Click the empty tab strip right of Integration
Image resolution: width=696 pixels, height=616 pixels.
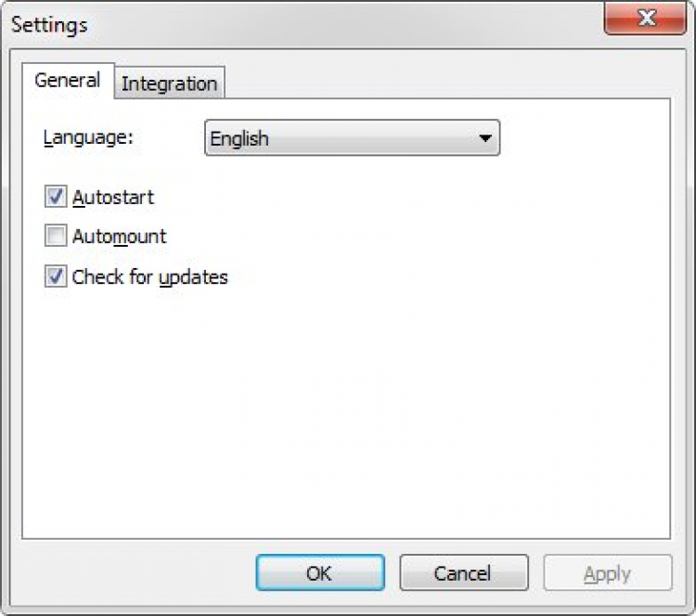click(x=445, y=82)
